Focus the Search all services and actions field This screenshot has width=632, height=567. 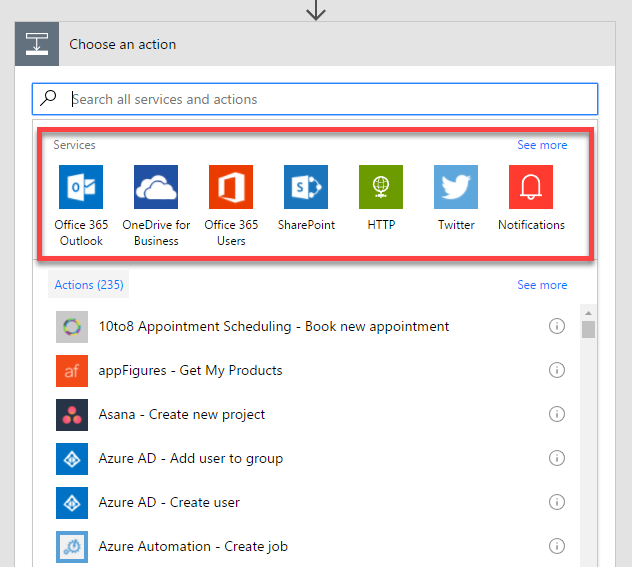click(x=315, y=99)
